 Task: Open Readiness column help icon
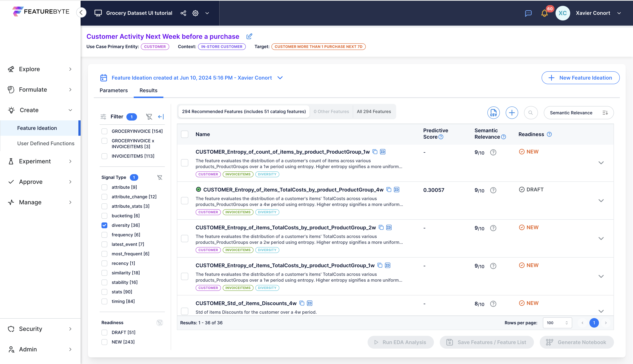pyautogui.click(x=549, y=134)
